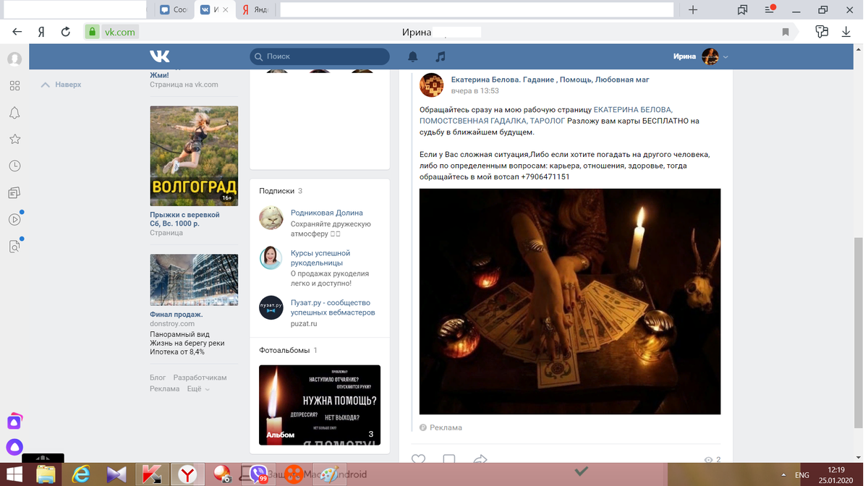
Task: Bookmark this page icon
Action: (786, 32)
